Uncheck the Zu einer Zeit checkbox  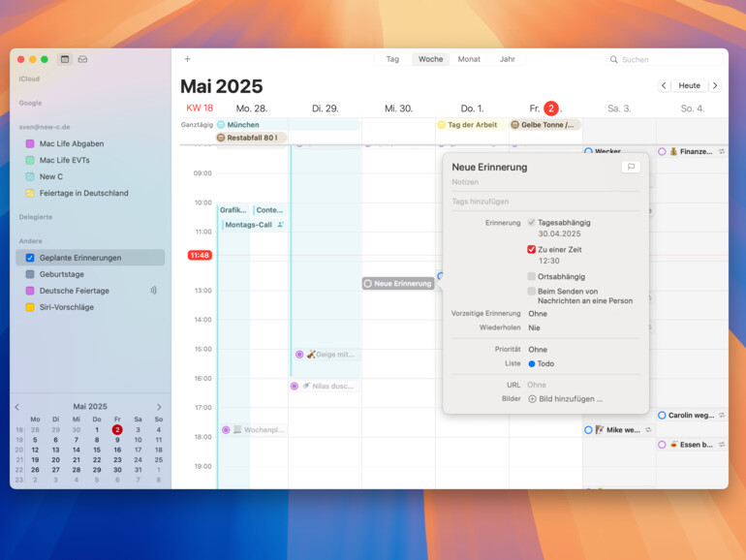point(532,249)
